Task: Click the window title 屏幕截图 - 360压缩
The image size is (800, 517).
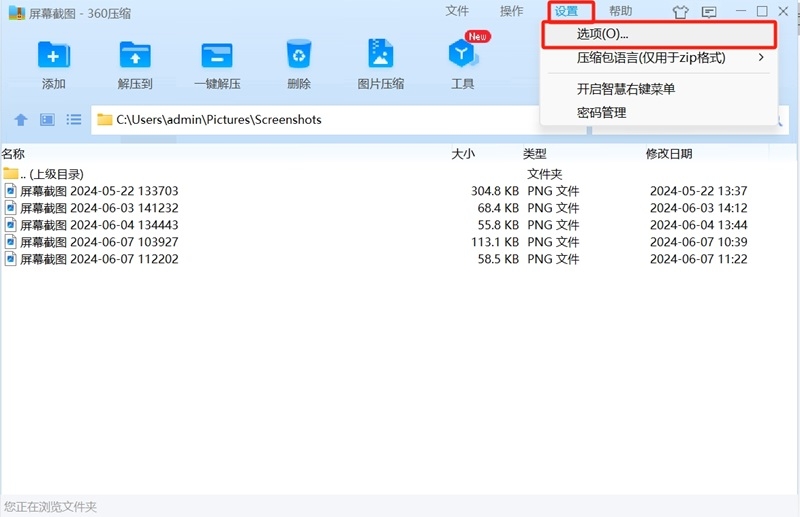Action: coord(80,13)
